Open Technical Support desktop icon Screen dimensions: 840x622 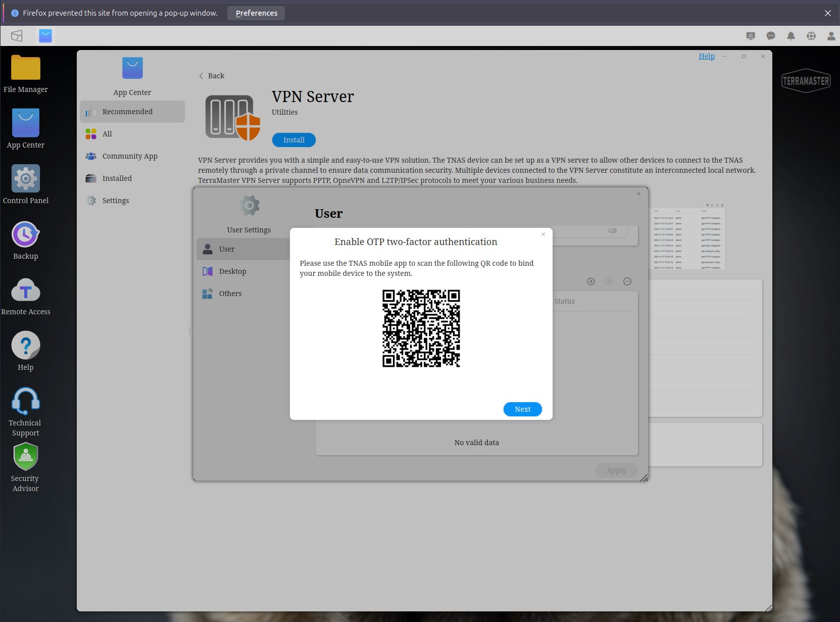tap(26, 412)
